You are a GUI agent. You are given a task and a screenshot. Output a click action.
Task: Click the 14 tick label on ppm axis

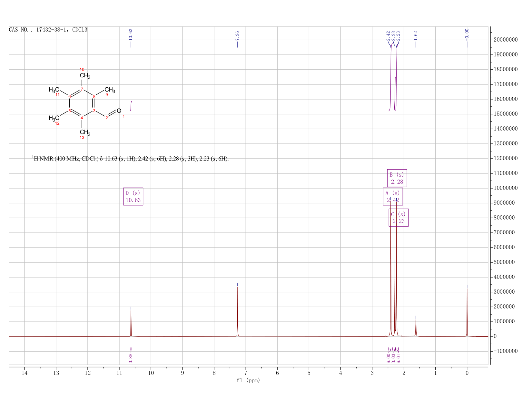[25, 373]
